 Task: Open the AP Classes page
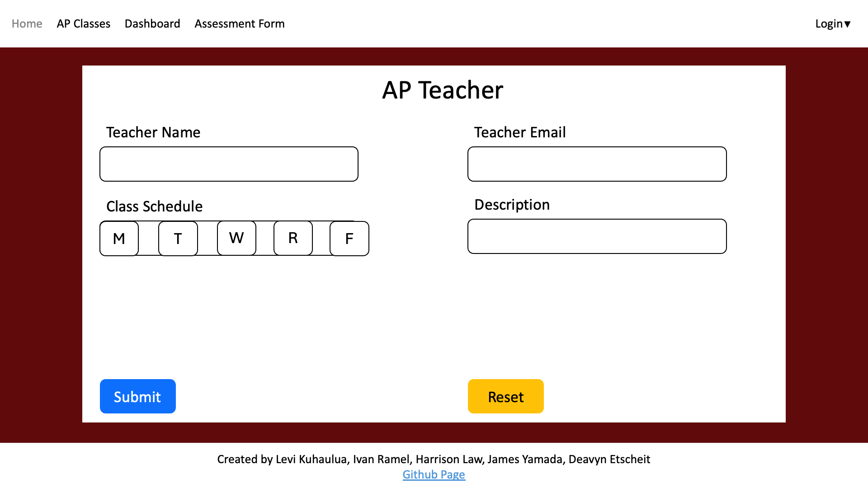click(x=84, y=23)
